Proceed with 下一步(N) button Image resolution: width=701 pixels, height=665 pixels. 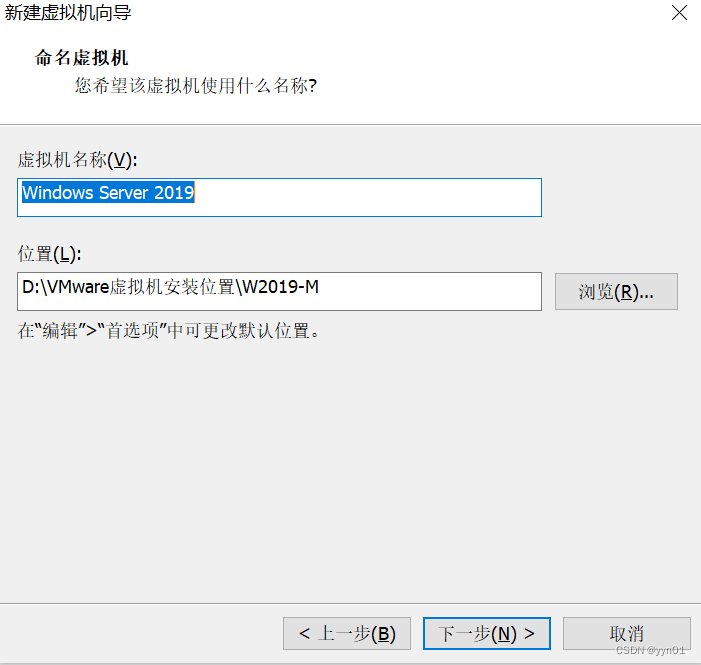point(486,633)
